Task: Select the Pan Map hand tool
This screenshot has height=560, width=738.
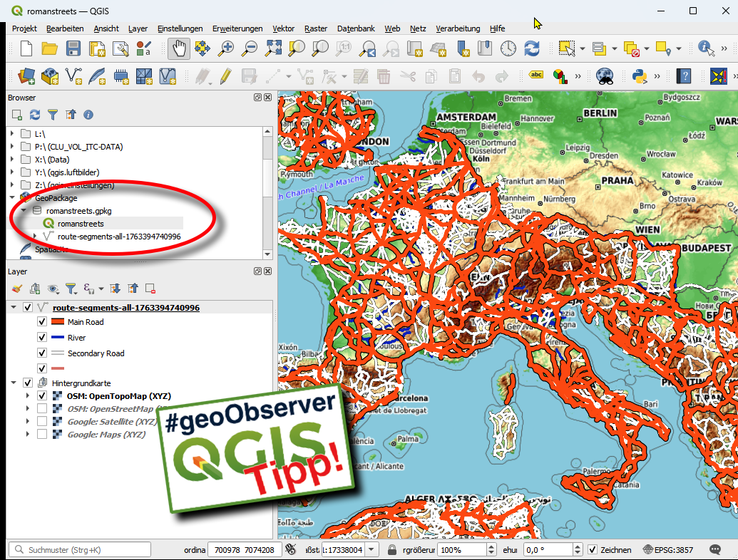Action: click(179, 48)
